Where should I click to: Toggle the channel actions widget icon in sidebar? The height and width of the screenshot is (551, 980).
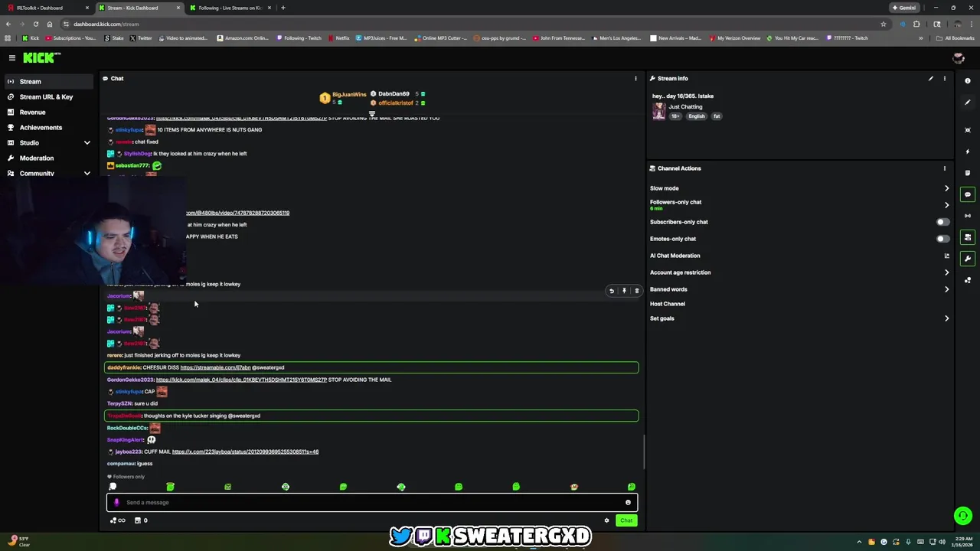coord(968,237)
